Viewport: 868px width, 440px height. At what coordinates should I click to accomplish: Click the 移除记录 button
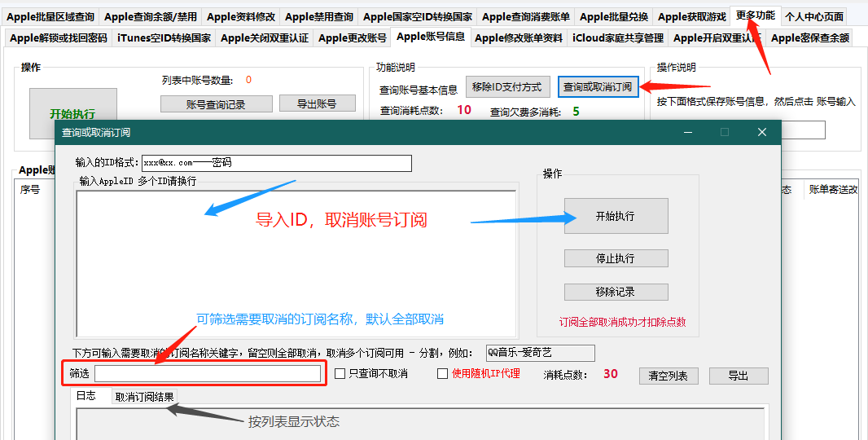[x=616, y=292]
